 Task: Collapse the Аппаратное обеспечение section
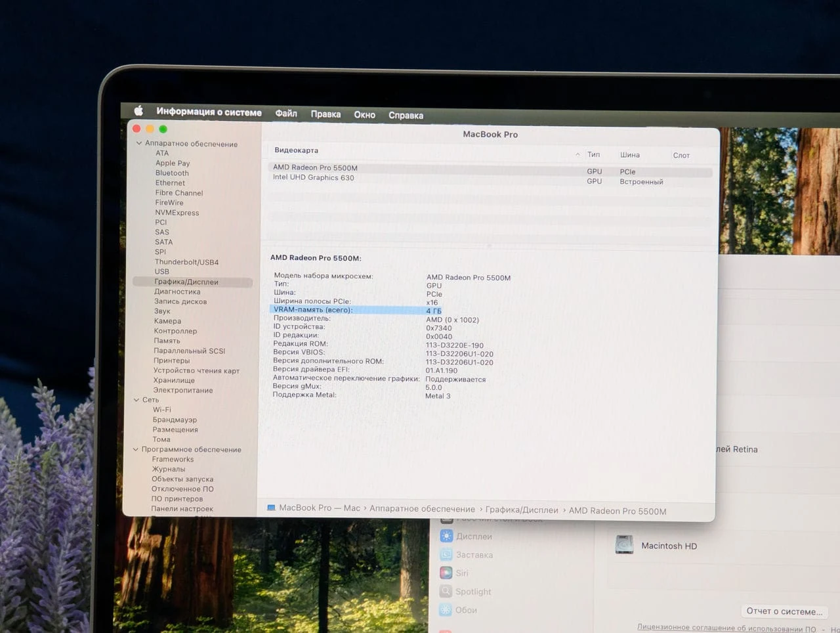coord(138,143)
